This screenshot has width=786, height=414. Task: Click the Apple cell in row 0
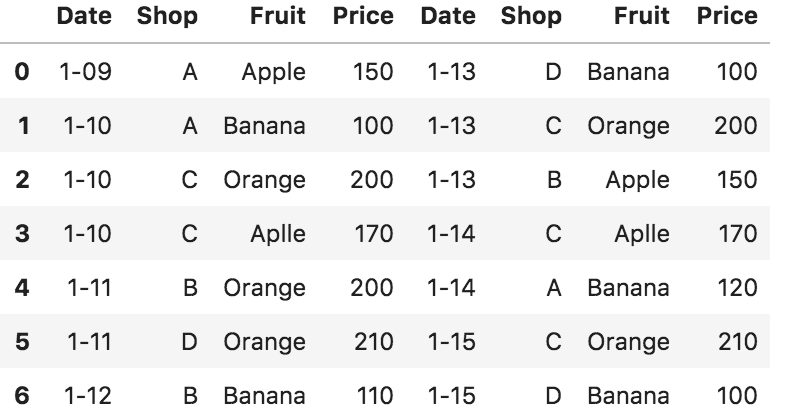274,72
